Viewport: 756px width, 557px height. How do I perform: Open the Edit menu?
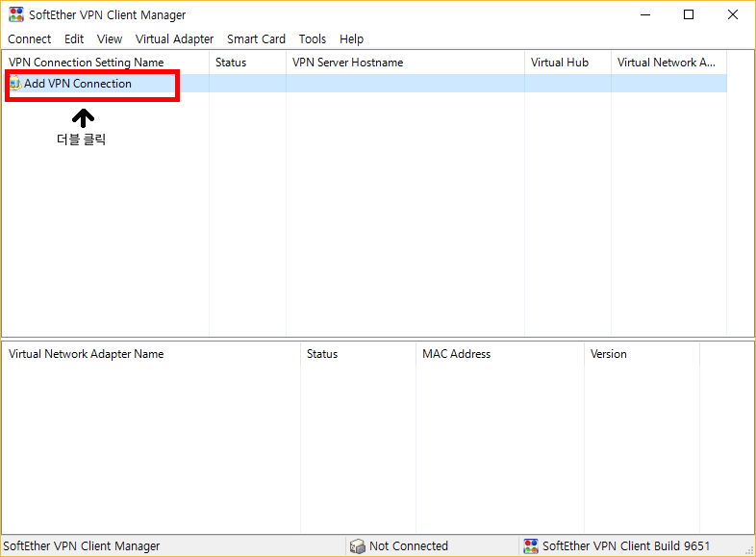coord(74,39)
